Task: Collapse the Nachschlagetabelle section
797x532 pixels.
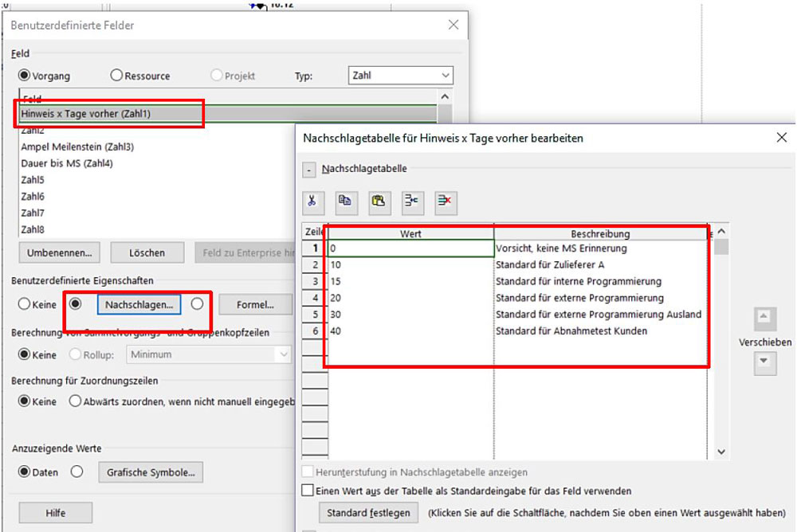Action: 309,170
